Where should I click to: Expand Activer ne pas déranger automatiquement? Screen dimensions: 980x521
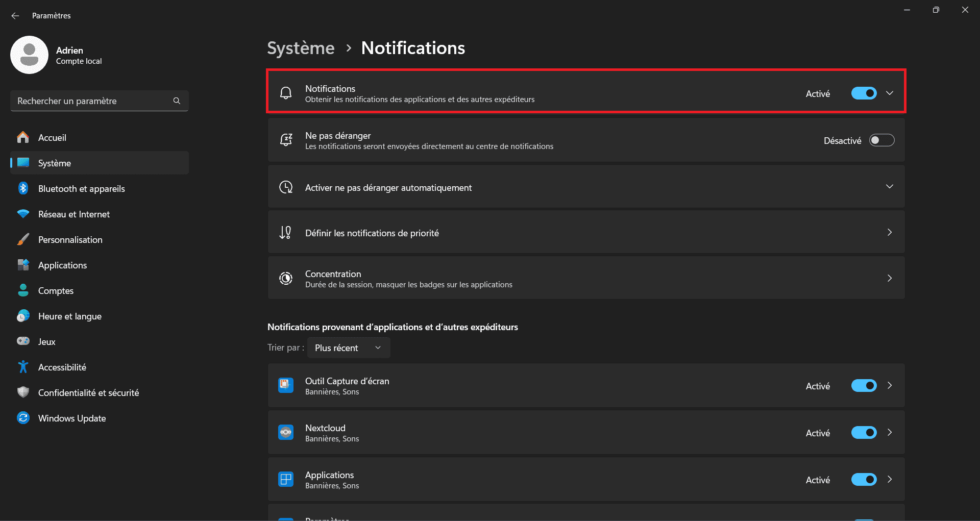pyautogui.click(x=890, y=187)
